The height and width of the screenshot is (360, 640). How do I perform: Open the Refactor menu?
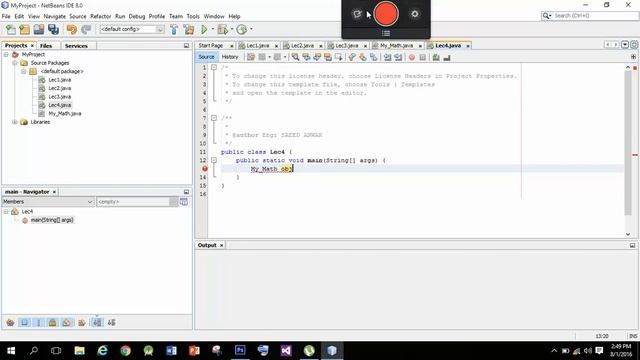point(100,16)
